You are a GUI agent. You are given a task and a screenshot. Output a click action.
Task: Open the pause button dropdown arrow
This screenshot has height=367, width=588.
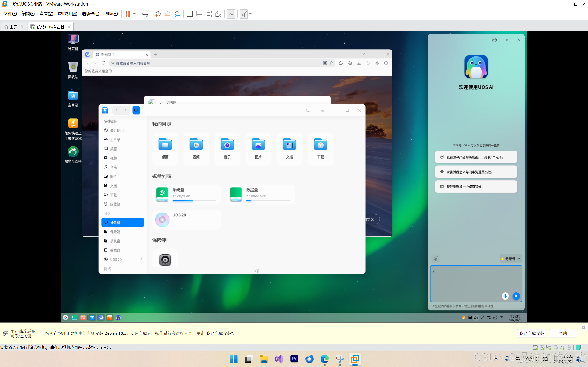coord(134,14)
